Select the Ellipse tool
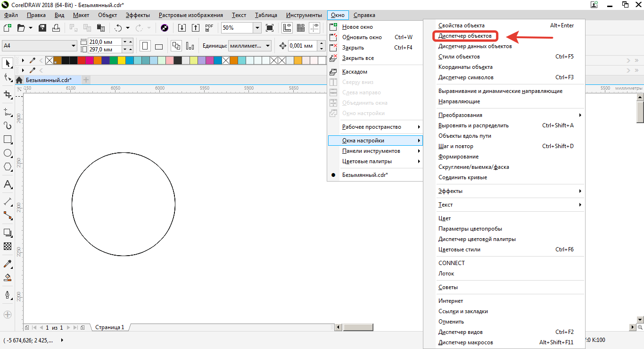644x349 pixels. 8,153
